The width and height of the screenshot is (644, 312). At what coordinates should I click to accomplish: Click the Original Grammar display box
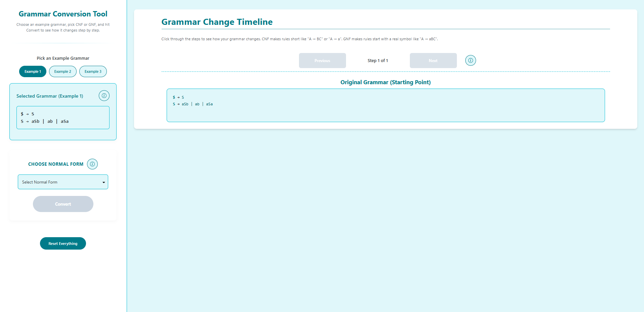click(385, 105)
